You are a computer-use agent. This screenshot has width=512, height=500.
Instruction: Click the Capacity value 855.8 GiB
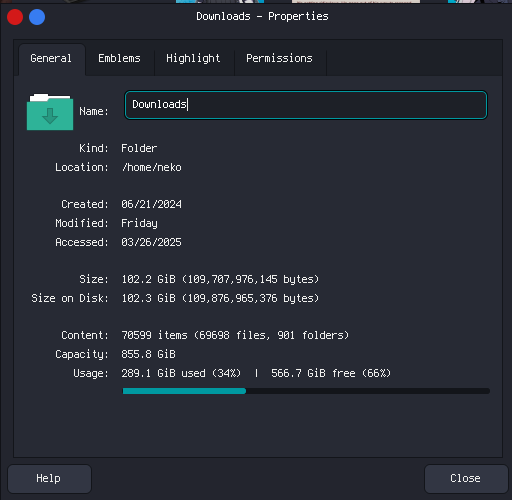(148, 354)
